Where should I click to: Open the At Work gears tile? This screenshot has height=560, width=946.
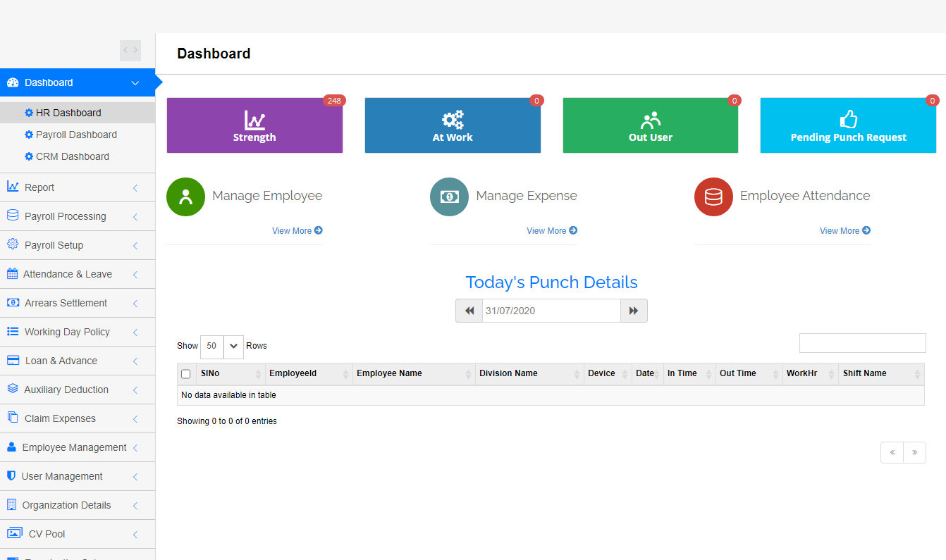(453, 125)
